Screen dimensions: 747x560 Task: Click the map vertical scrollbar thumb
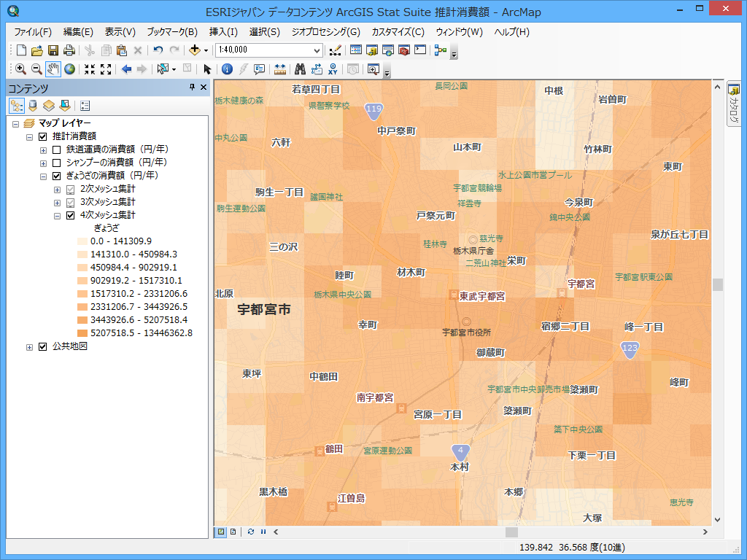(x=718, y=285)
